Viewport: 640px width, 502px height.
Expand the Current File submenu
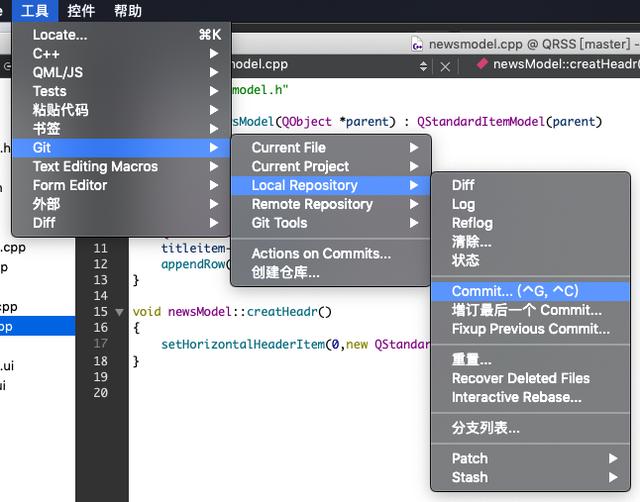pyautogui.click(x=331, y=148)
